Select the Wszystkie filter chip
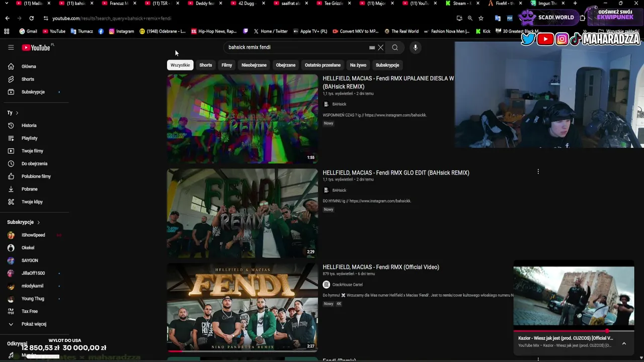Screen dimensions: 644x362 tap(180, 65)
